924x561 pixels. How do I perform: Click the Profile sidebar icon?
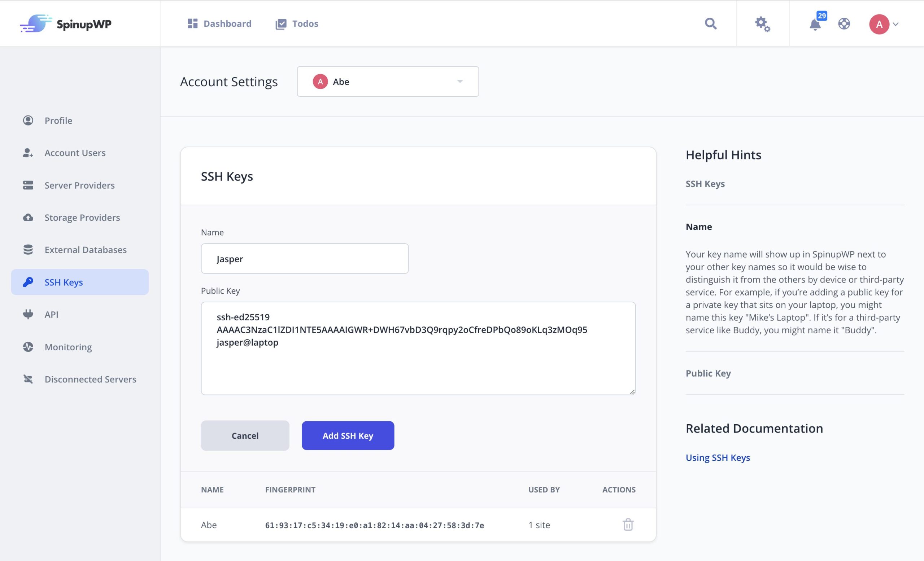point(28,120)
